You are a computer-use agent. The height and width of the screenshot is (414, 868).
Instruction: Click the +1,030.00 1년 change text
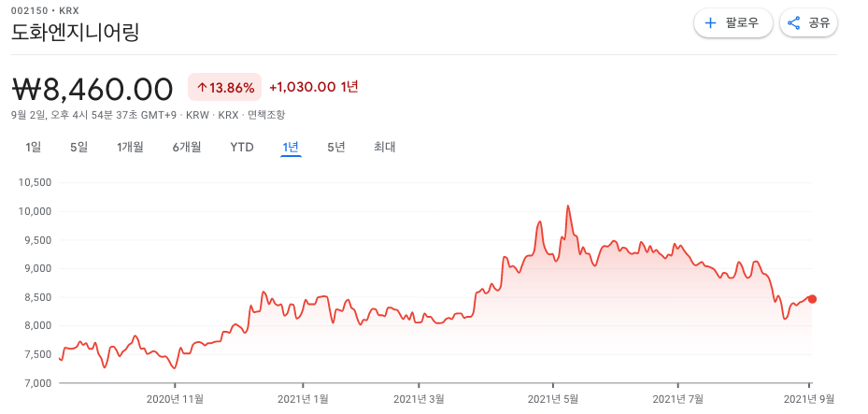click(314, 87)
